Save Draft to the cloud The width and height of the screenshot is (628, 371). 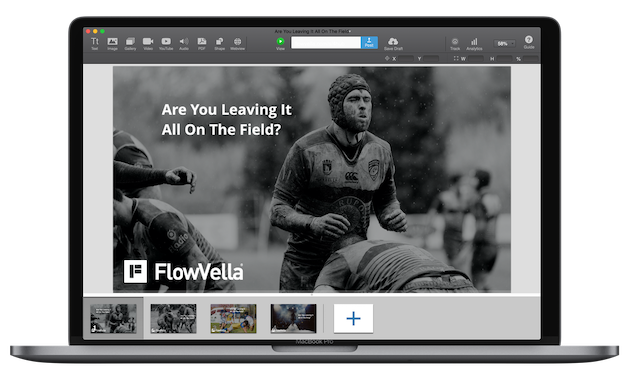[x=393, y=44]
